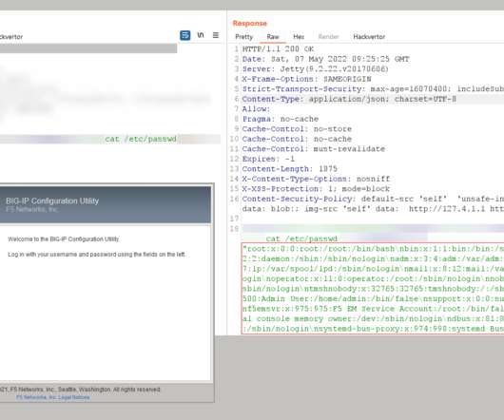
Task: Click the Response panel heading
Action: pos(250,23)
